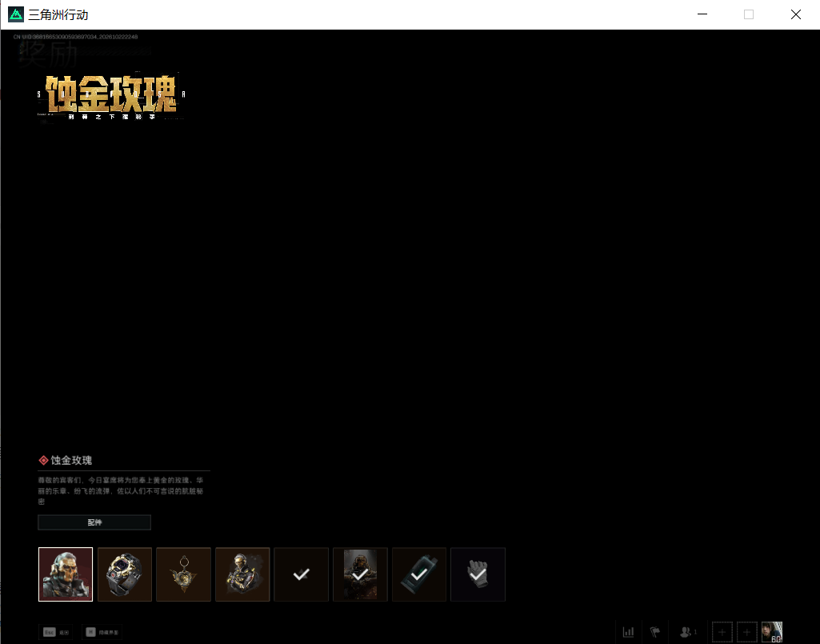The image size is (820, 644).
Task: Click the 蚀金玫瑰 golden logo banner
Action: point(111,95)
